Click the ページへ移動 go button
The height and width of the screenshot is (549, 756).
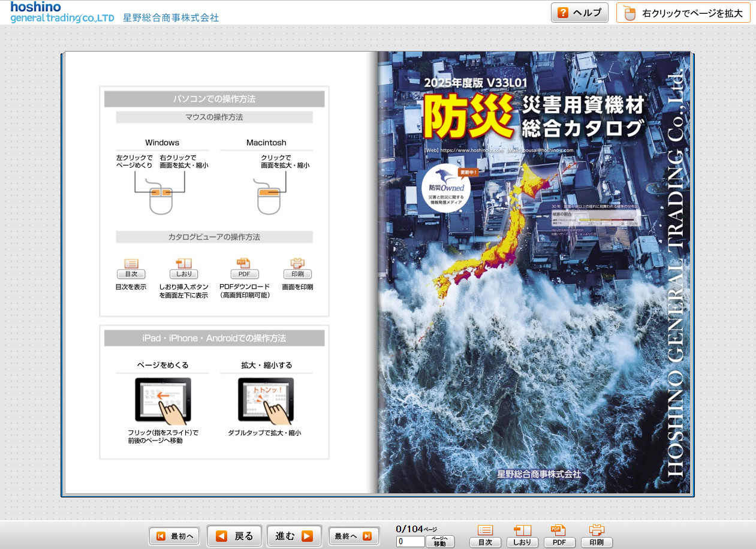point(440,541)
